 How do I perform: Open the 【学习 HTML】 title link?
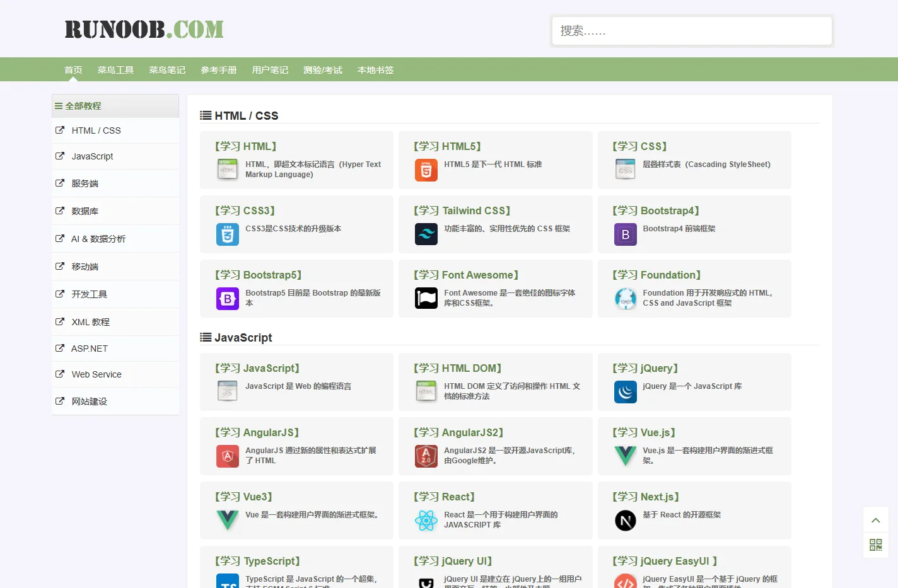[x=246, y=146]
